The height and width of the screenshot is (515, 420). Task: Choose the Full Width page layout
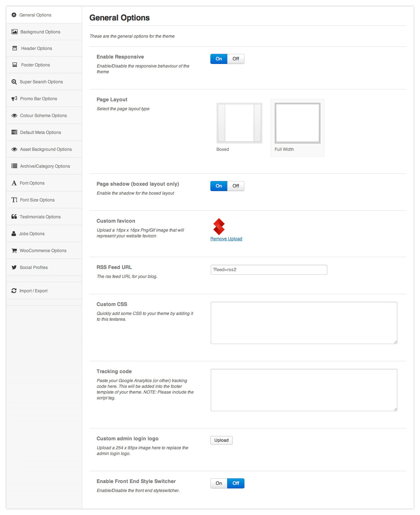click(297, 123)
